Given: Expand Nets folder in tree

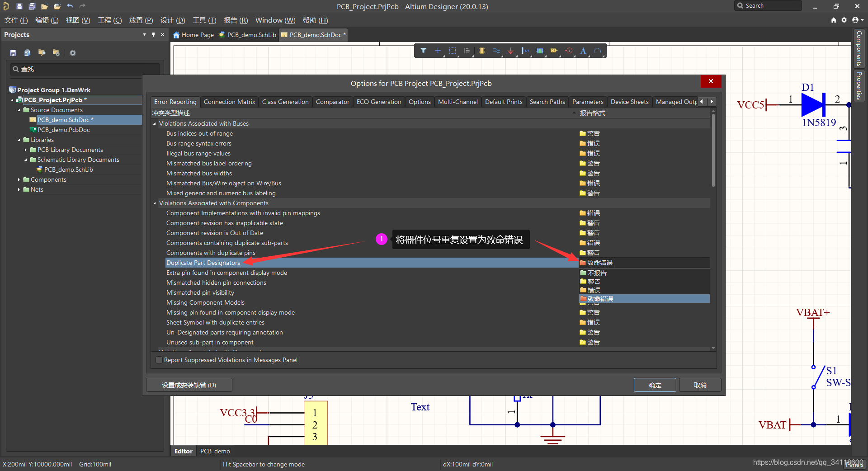Looking at the screenshot, I should [19, 189].
